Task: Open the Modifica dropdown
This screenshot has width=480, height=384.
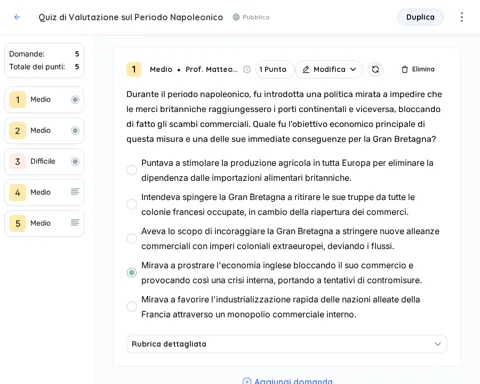Action: [329, 69]
